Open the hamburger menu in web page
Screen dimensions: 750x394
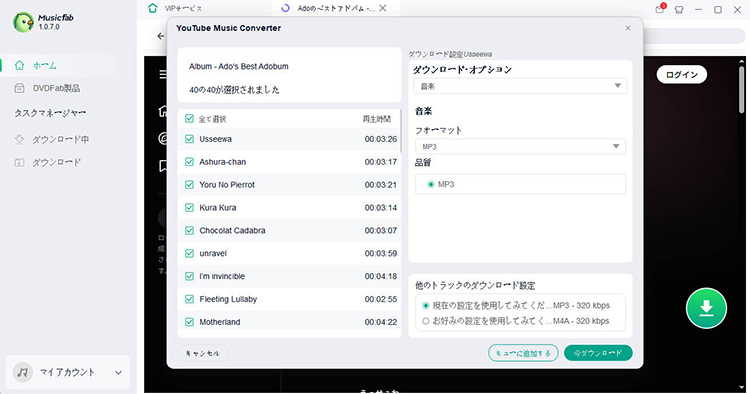[163, 74]
